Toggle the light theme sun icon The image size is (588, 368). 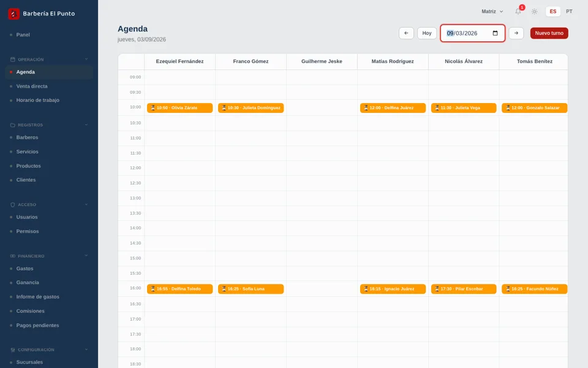pos(534,11)
